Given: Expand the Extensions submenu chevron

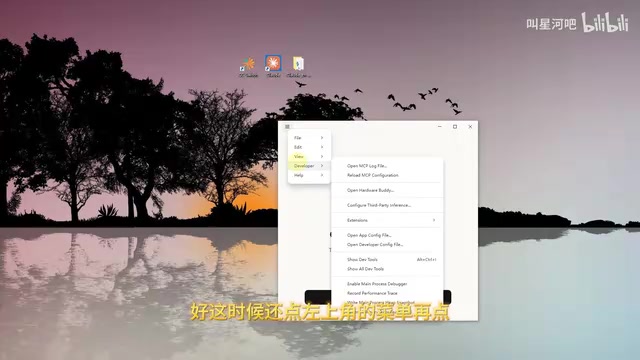Looking at the screenshot, I should point(434,220).
